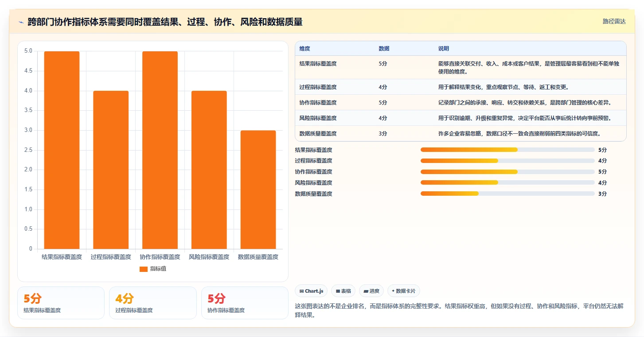Viewport: 644px width, 337px height.
Task: Select the 表格 chip
Action: (x=343, y=291)
